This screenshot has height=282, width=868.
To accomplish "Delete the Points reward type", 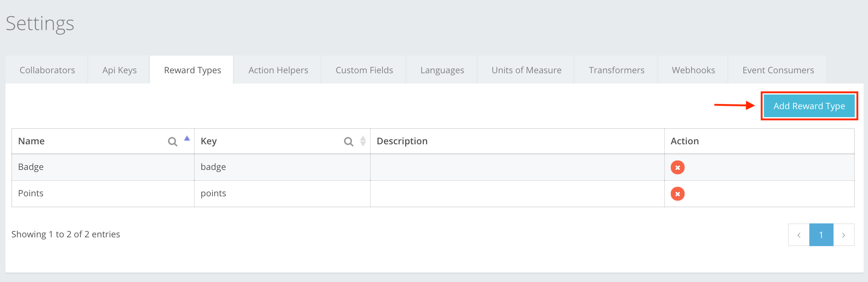I will coord(677,194).
